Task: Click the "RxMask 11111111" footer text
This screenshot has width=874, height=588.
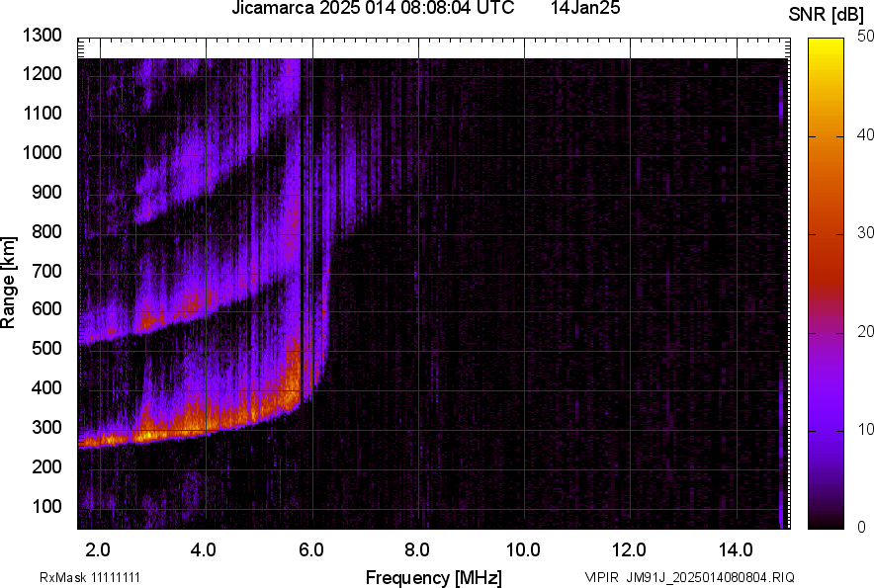Action: coord(90,577)
